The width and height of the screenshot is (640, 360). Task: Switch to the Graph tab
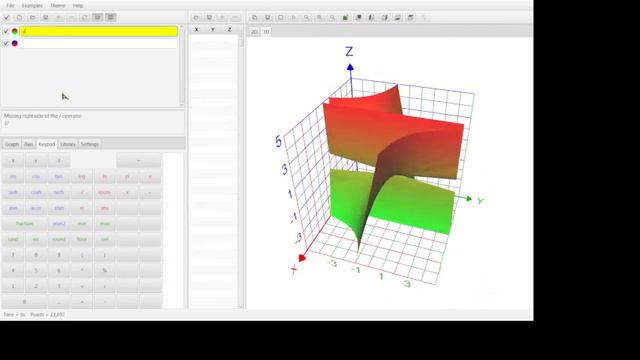pos(12,144)
